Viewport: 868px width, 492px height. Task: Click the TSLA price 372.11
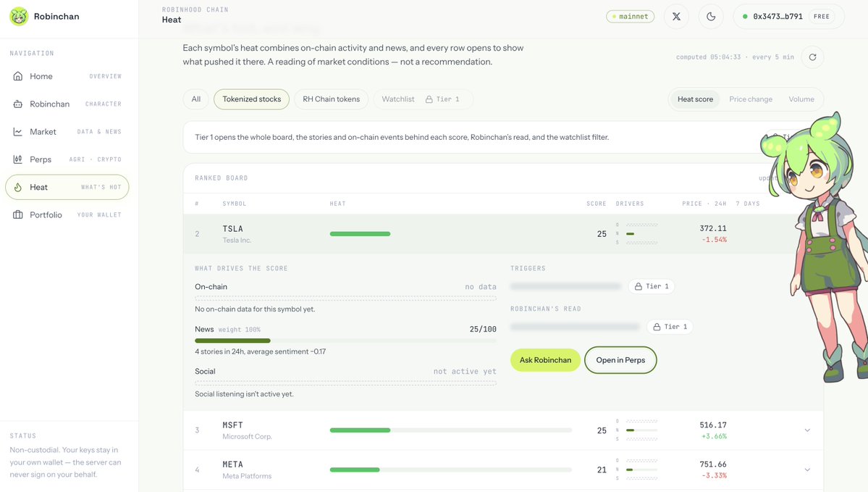[x=713, y=228]
